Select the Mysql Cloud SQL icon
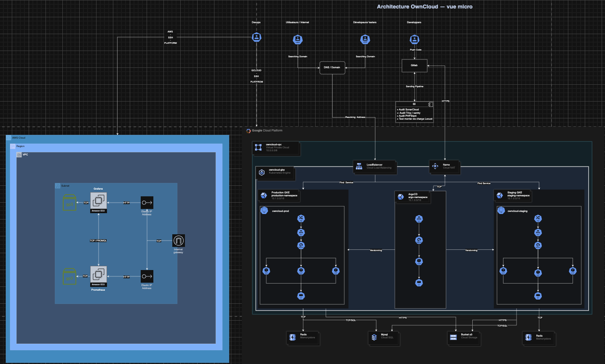 click(374, 337)
